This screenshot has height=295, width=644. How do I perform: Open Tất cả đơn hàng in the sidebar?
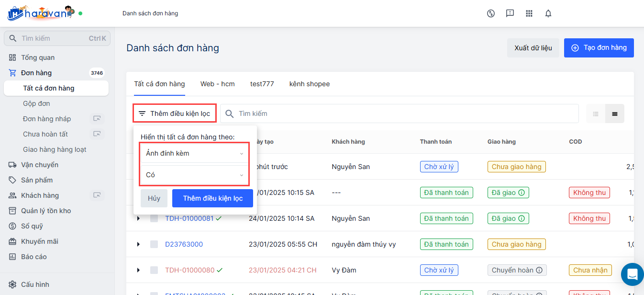56,88
